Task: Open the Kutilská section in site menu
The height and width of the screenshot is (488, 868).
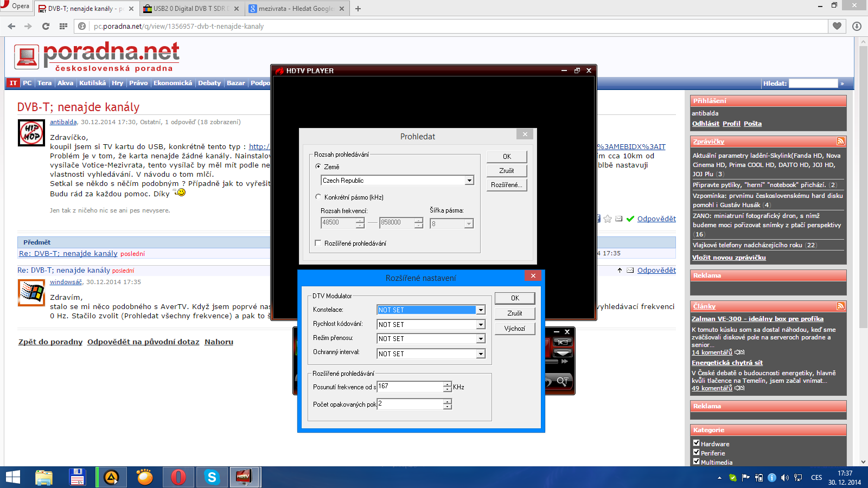Action: tap(92, 83)
